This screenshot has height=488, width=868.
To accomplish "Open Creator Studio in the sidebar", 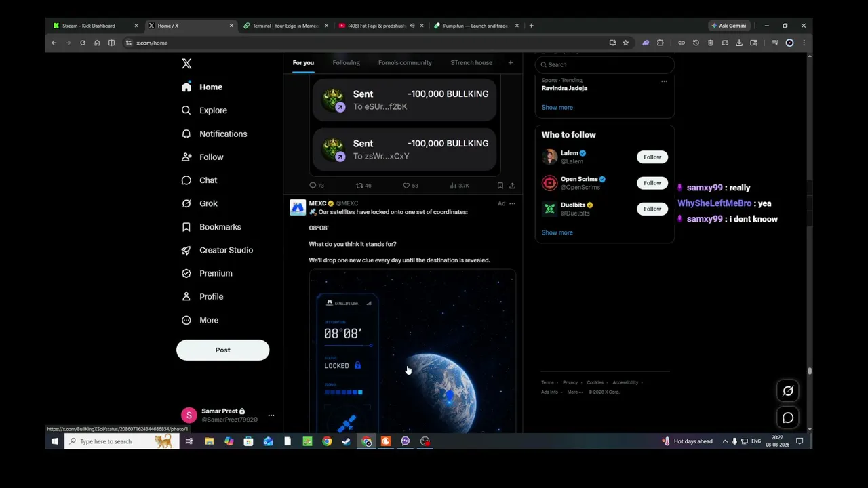I will (217, 250).
